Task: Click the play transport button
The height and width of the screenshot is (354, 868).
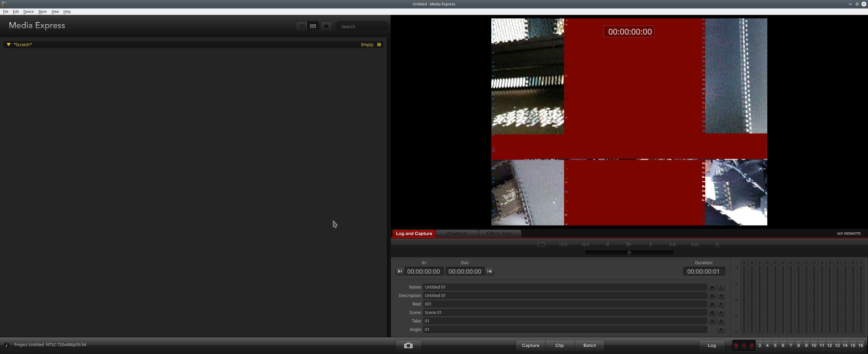Action: click(629, 244)
